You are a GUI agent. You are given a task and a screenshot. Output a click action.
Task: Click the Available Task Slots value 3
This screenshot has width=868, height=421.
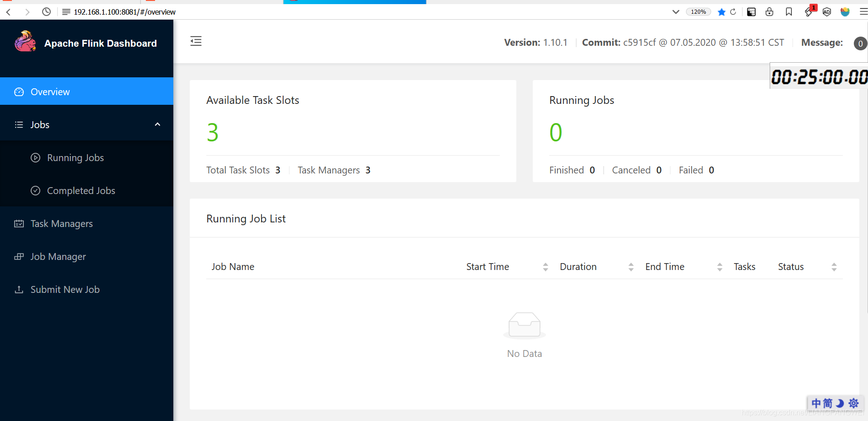(x=213, y=133)
